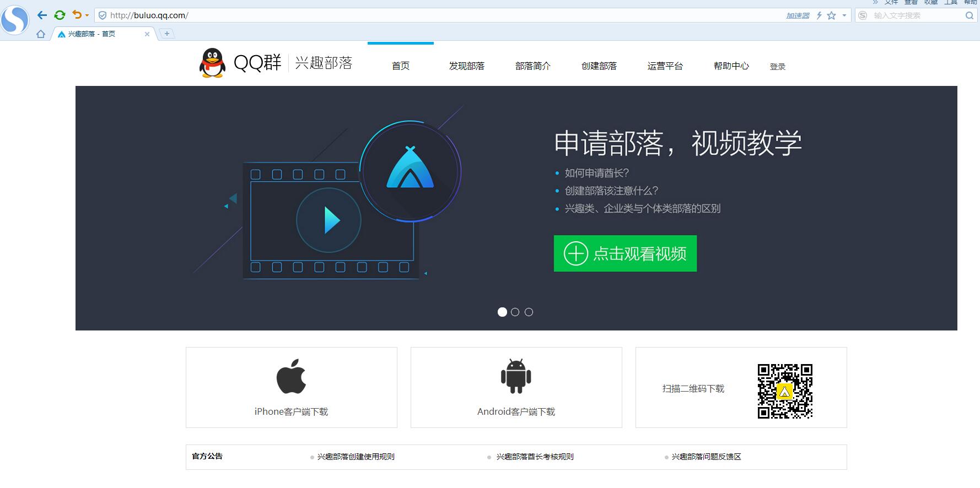Open the 发现部落 navigation item
The width and height of the screenshot is (980, 488).
pos(466,66)
